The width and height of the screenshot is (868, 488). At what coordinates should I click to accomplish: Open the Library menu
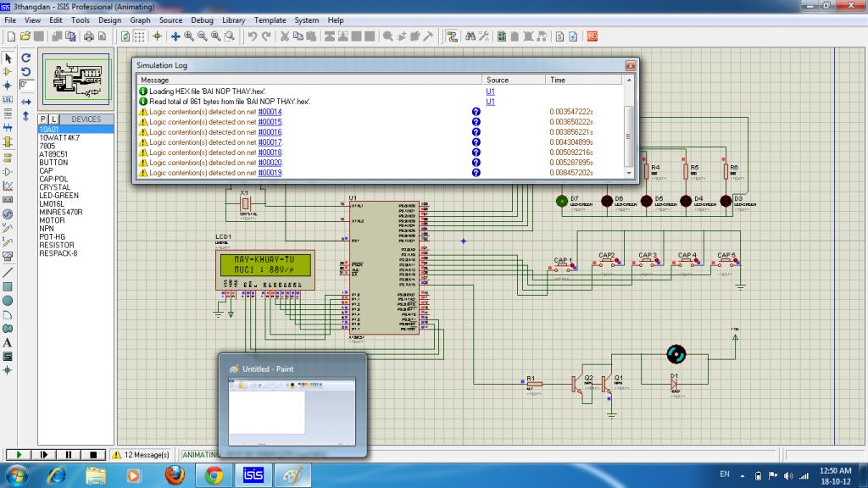234,19
